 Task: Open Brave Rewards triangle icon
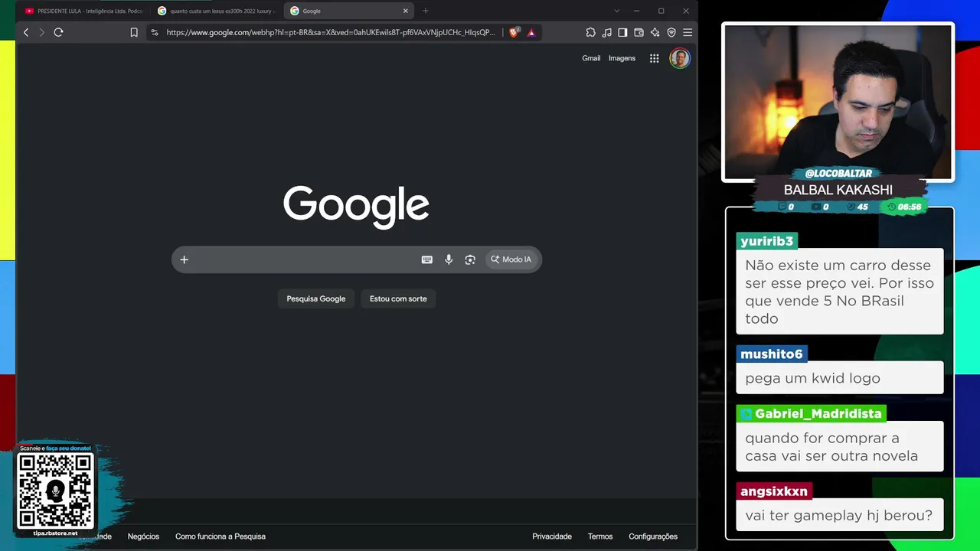tap(531, 32)
